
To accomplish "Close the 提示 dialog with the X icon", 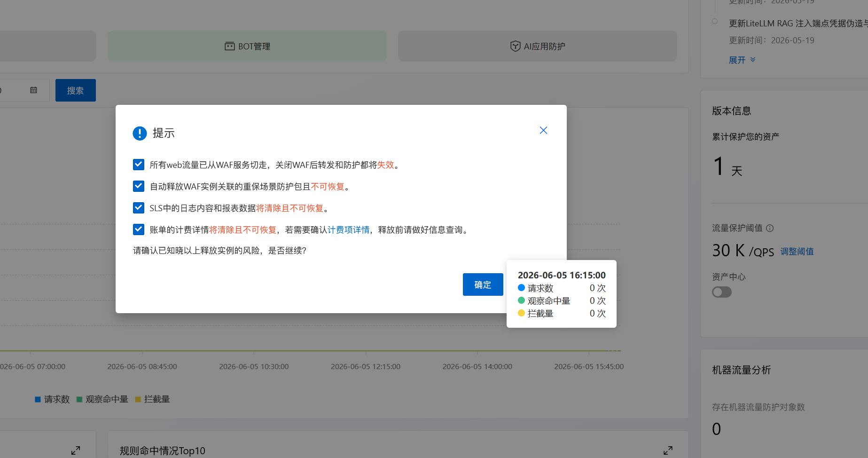I will tap(543, 130).
